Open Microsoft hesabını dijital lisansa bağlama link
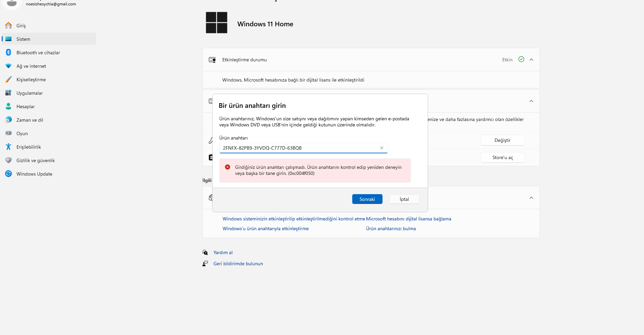 tap(409, 219)
